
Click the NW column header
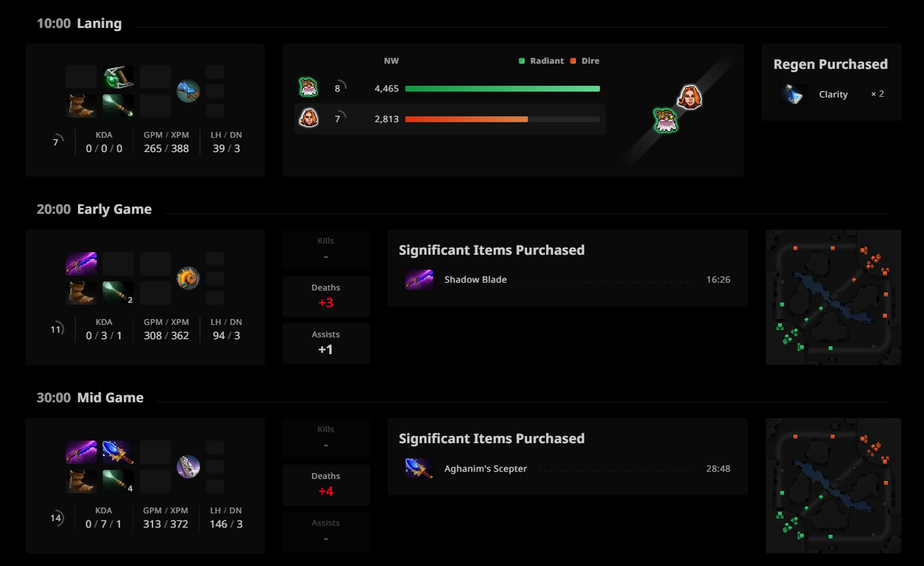pyautogui.click(x=392, y=61)
